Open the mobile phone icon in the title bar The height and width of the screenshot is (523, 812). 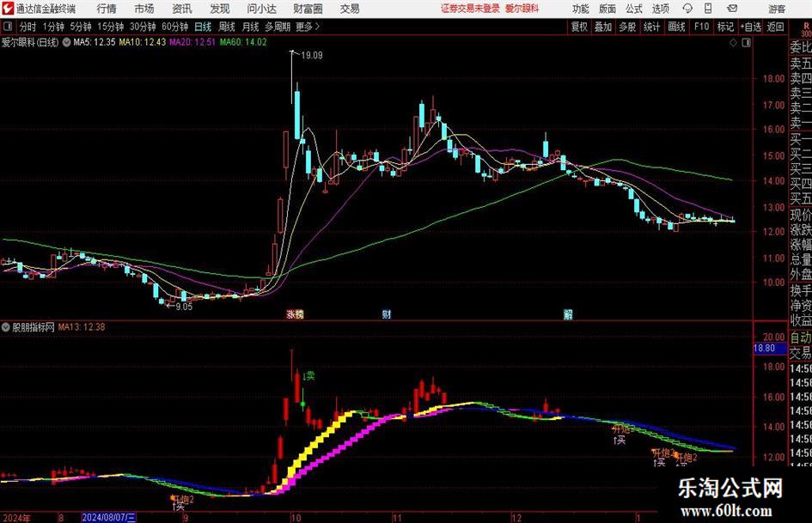pyautogui.click(x=708, y=9)
